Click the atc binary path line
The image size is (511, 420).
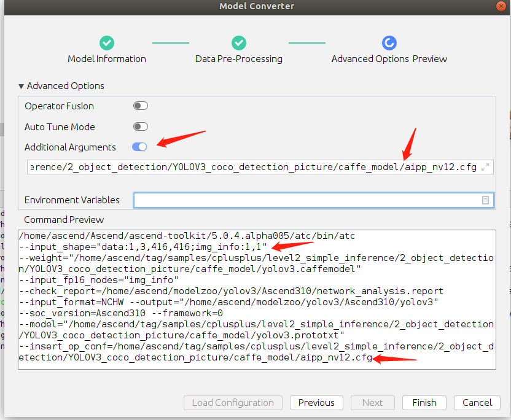[187, 236]
